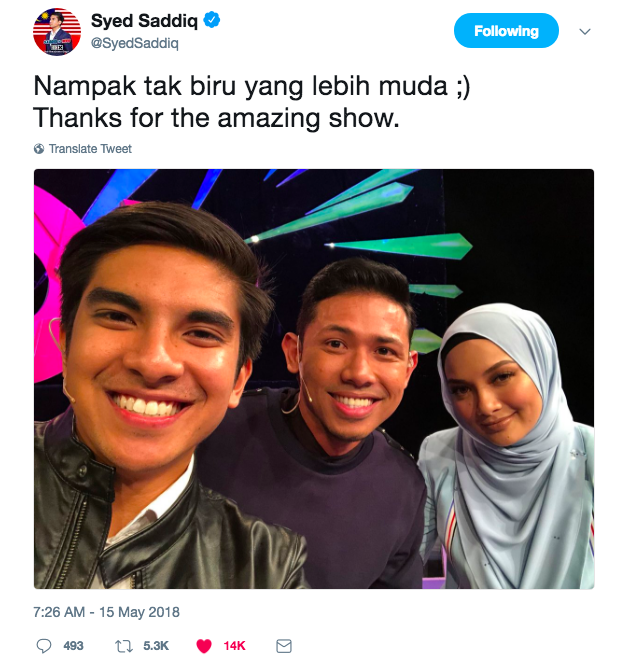The height and width of the screenshot is (659, 627).
Task: Click the 'Thanks for the amazing show' line
Action: point(216,118)
